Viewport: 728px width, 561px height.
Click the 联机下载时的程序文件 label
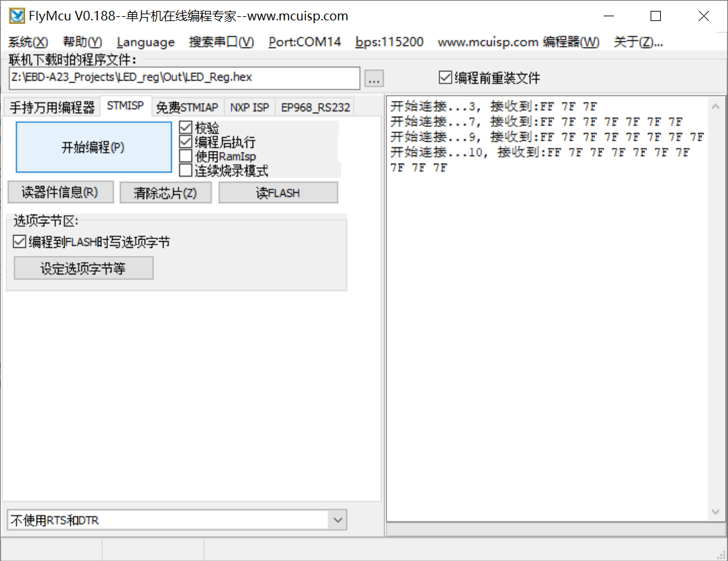click(x=73, y=60)
